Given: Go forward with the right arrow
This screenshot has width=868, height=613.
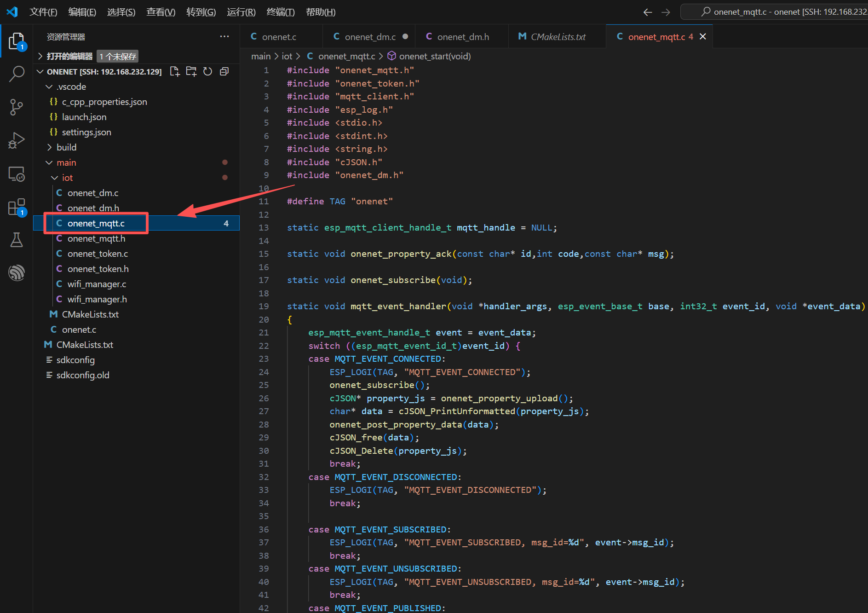Looking at the screenshot, I should tap(666, 12).
